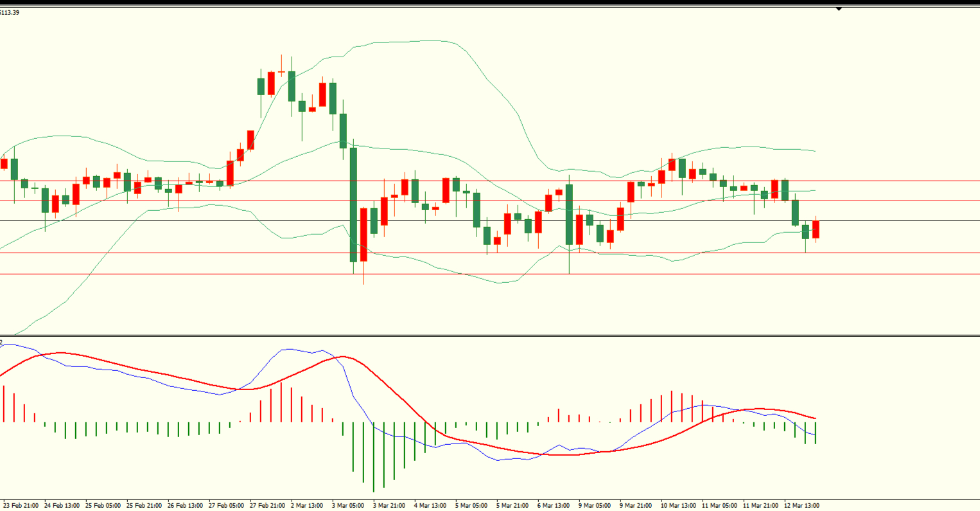Image resolution: width=980 pixels, height=511 pixels.
Task: Click the '5 Mar 05:00' time axis label
Action: point(471,506)
